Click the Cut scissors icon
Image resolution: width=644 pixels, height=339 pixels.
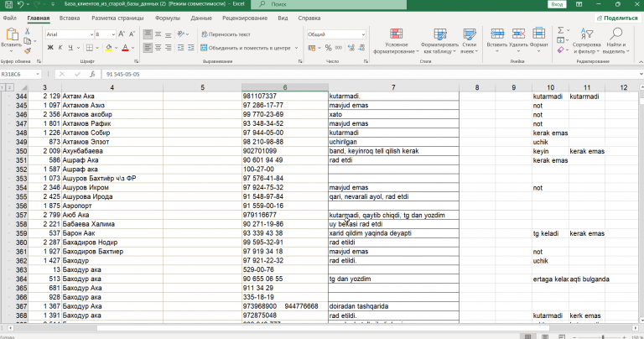(27, 31)
